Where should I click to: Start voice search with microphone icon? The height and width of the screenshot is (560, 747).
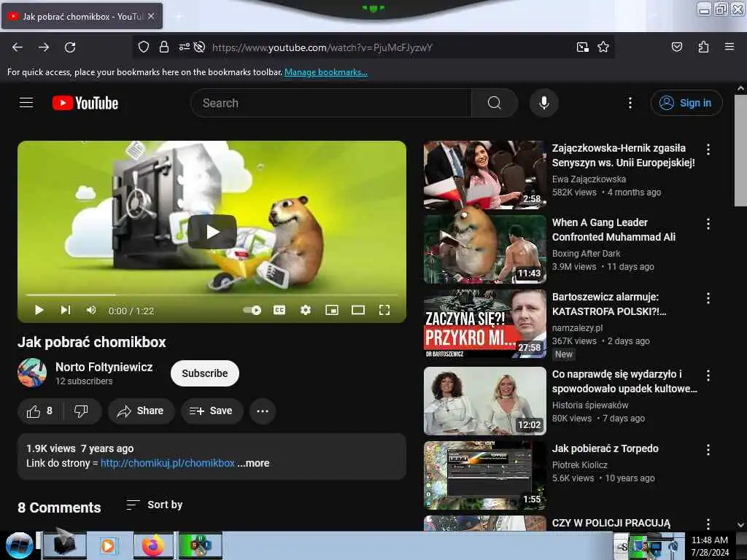click(543, 103)
